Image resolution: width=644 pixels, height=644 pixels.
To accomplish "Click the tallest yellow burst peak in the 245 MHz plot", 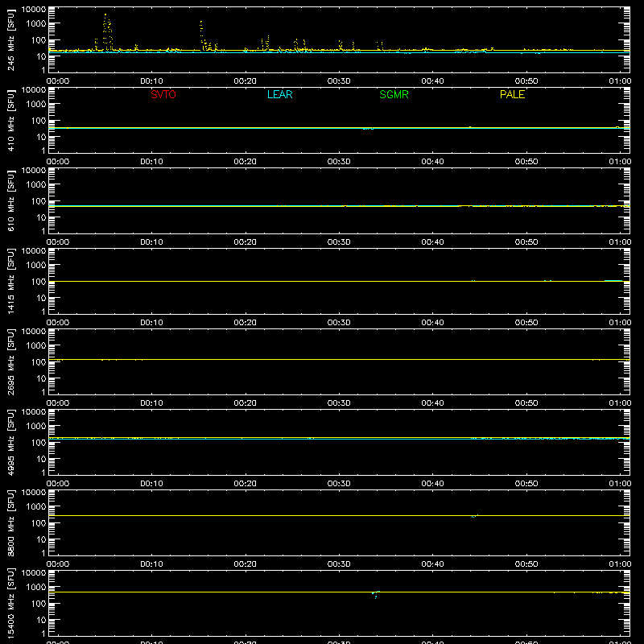I will [105, 15].
